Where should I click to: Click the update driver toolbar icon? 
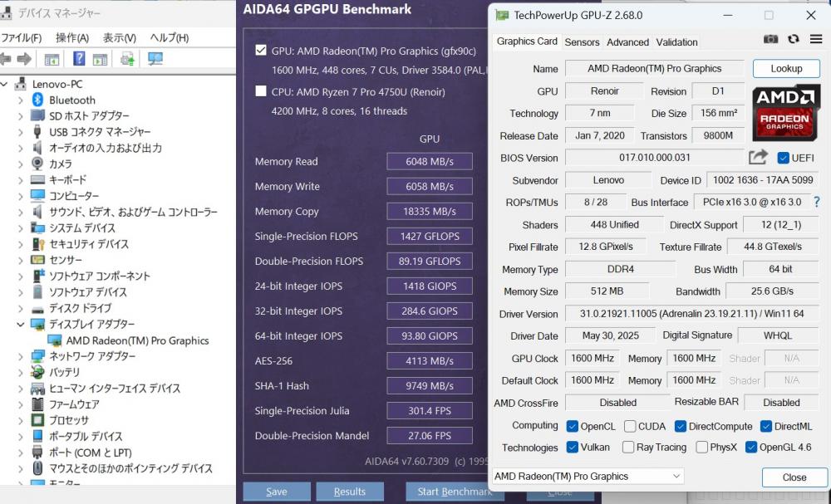click(127, 59)
